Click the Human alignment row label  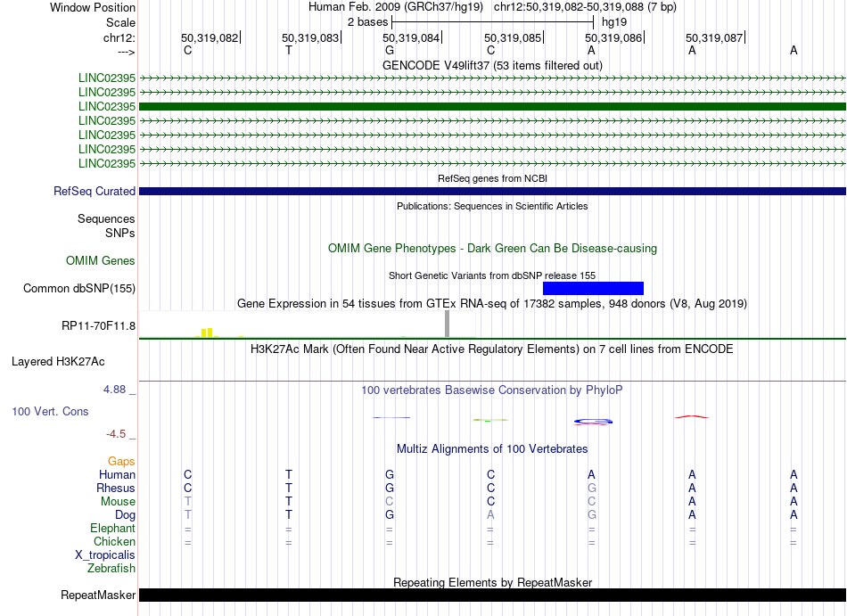click(117, 474)
